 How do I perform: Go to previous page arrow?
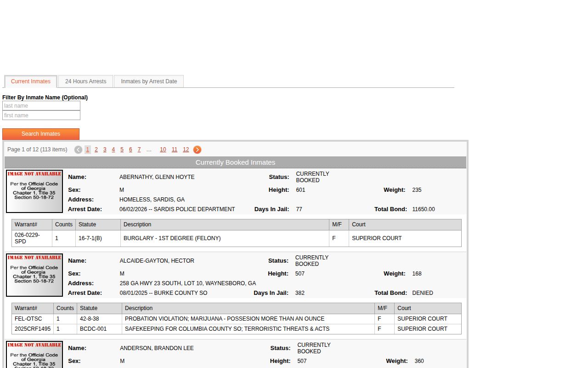coord(78,149)
